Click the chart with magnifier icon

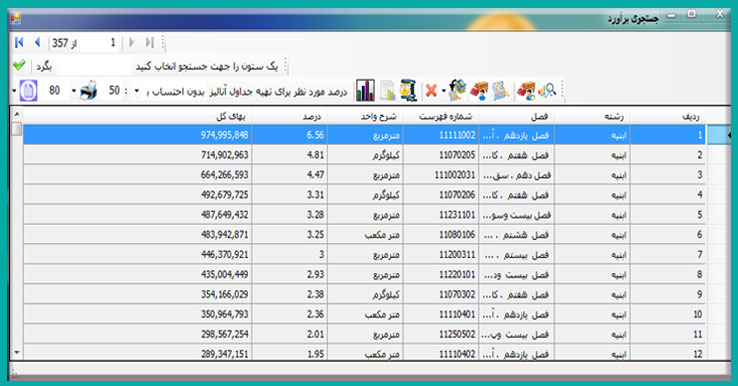[x=547, y=90]
